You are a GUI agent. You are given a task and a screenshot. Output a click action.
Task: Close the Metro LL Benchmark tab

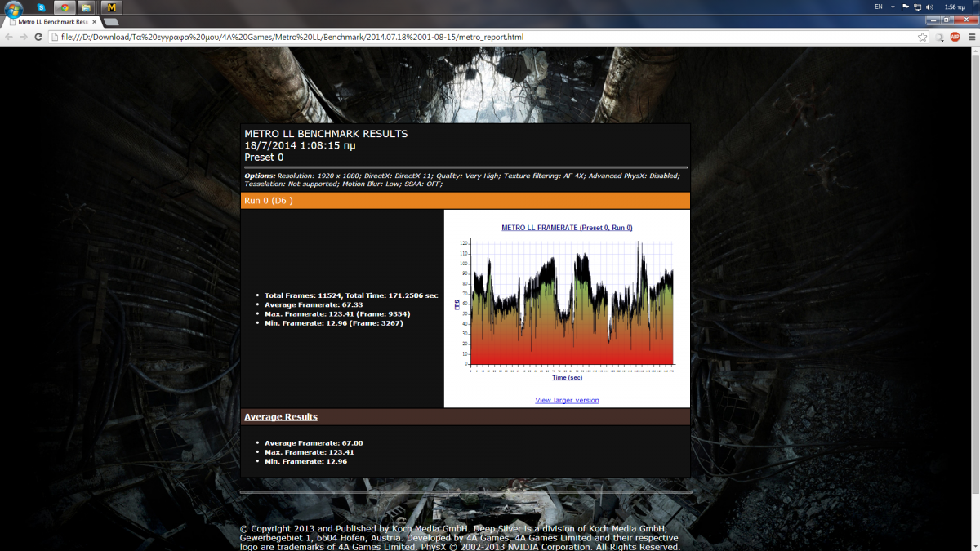92,21
